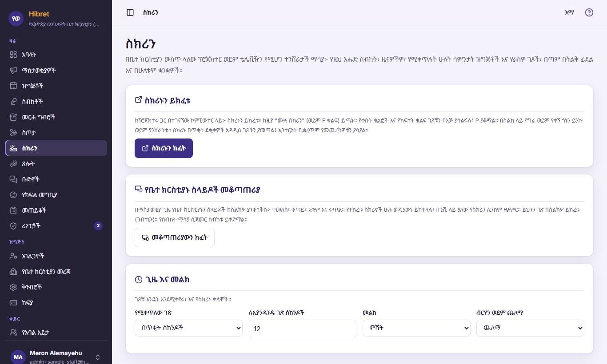The height and width of the screenshot is (364, 607).
Task: Click the gear icon for ቅንብሮች
Action: click(x=13, y=287)
